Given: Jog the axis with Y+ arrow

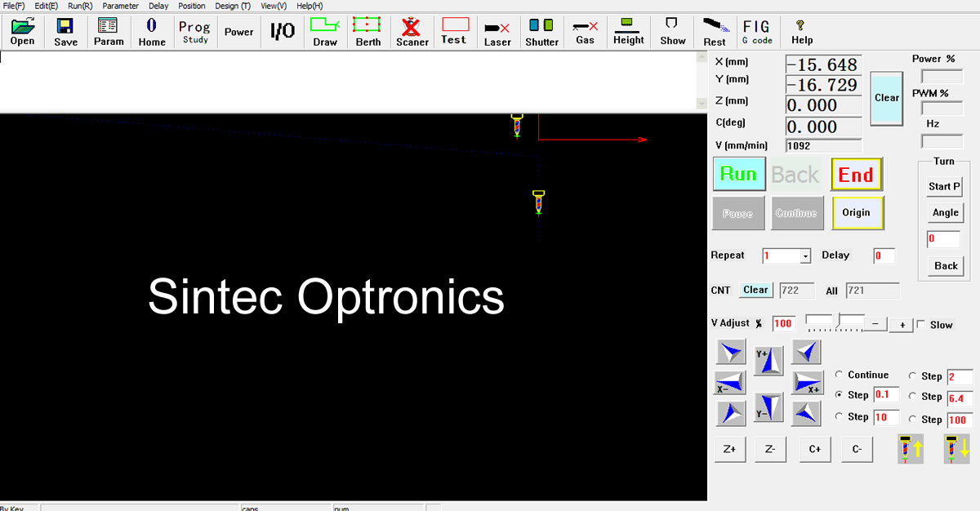Looking at the screenshot, I should [768, 359].
